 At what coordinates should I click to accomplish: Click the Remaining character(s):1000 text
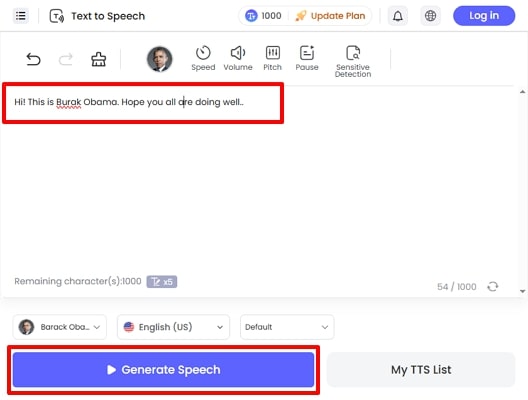pos(78,281)
